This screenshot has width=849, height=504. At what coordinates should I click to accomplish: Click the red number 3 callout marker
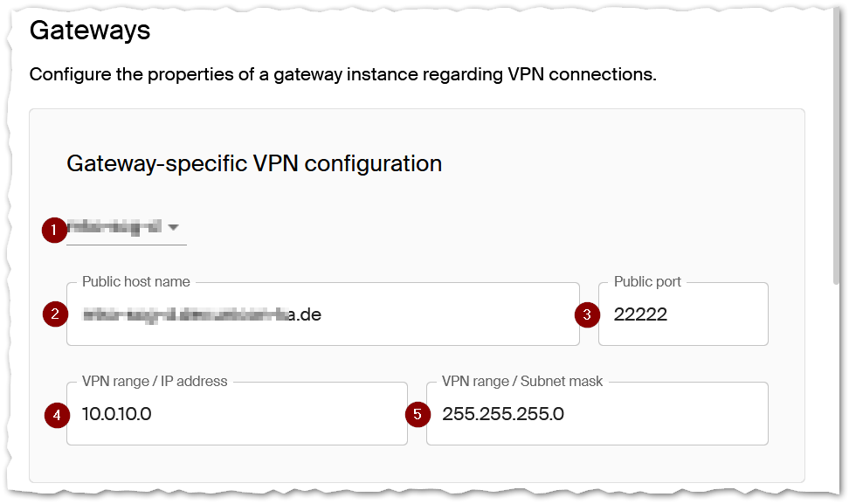pos(587,314)
